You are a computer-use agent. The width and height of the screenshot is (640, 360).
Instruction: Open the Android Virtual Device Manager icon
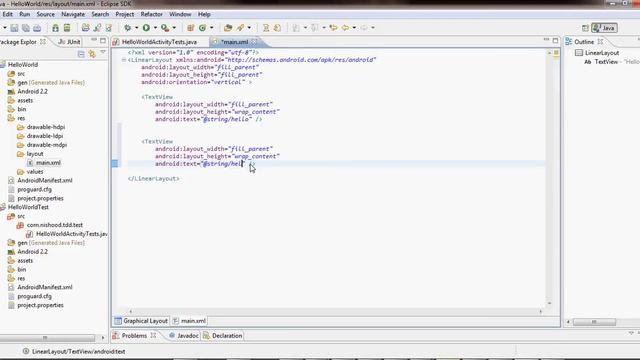pyautogui.click(x=67, y=28)
